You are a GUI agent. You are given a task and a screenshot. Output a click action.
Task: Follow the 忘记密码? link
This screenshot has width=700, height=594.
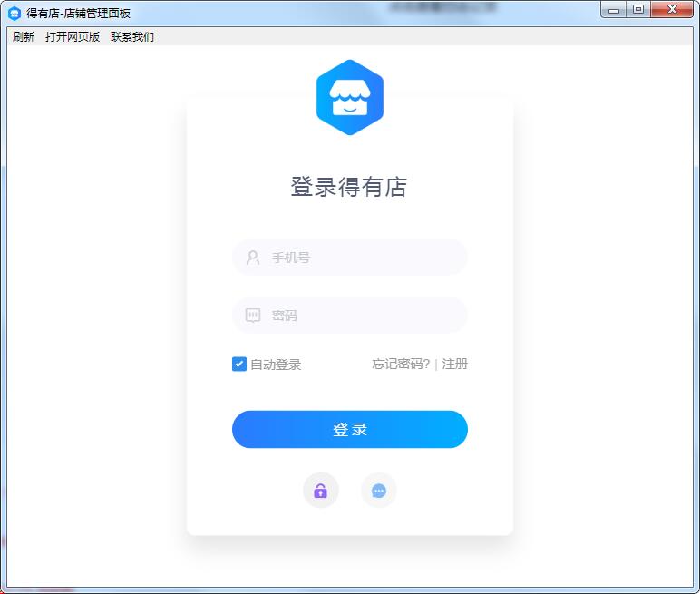401,364
